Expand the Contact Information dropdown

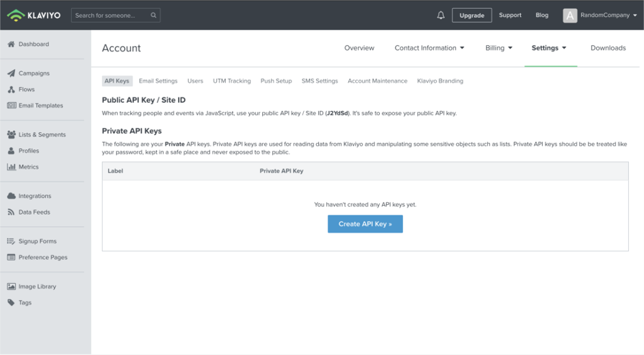[429, 48]
